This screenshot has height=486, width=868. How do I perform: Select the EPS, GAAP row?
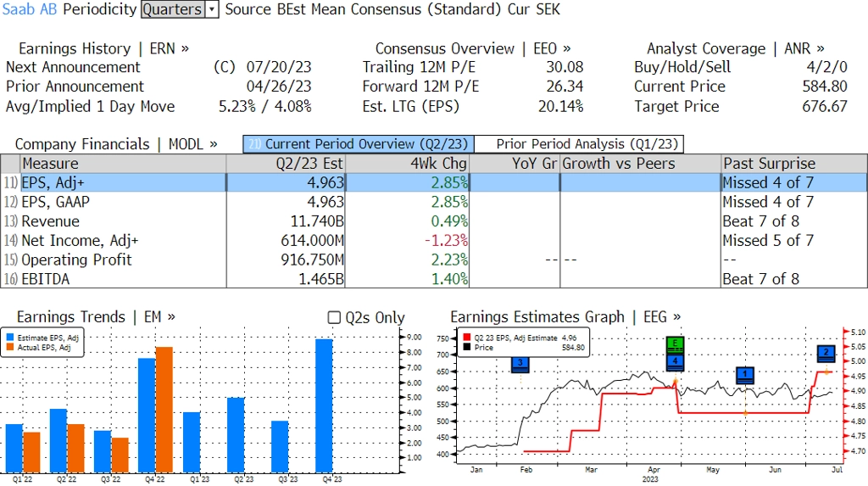point(434,202)
